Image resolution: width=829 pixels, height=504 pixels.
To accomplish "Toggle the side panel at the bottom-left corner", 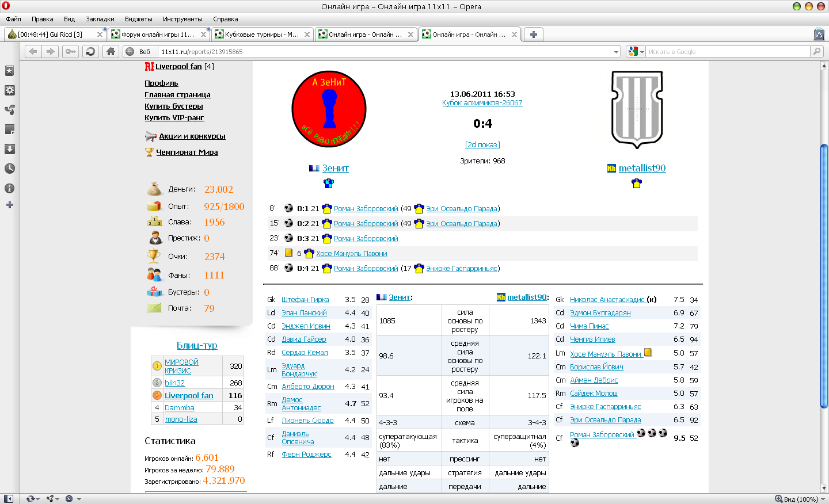I will coord(8,499).
